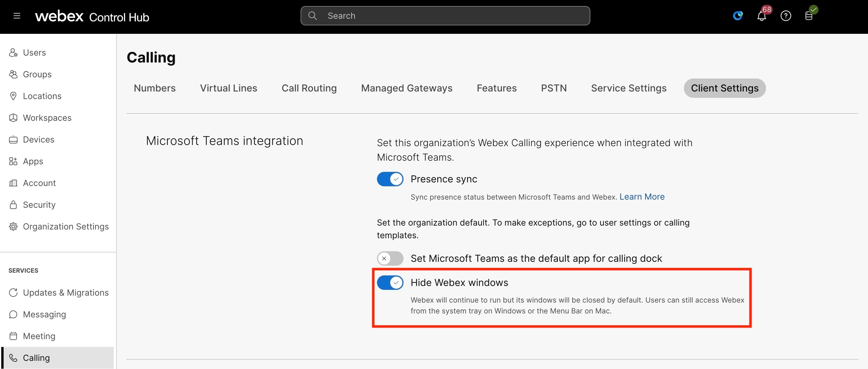
Task: Select the Devices sidebar icon
Action: point(13,139)
